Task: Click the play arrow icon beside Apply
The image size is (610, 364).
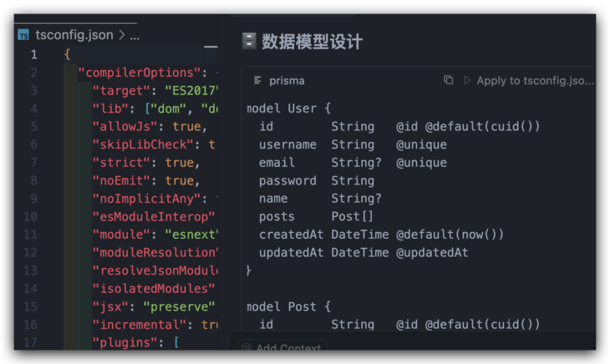Action: (x=467, y=80)
